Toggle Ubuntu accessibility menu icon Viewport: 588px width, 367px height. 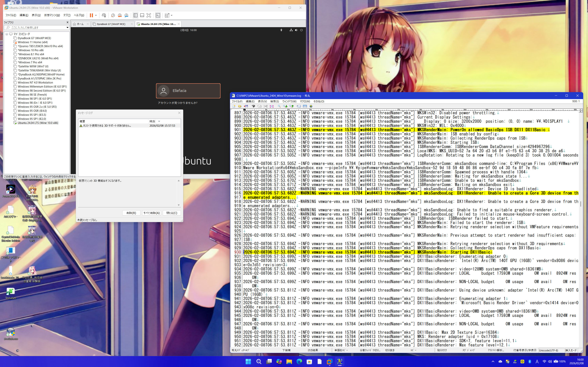[281, 30]
